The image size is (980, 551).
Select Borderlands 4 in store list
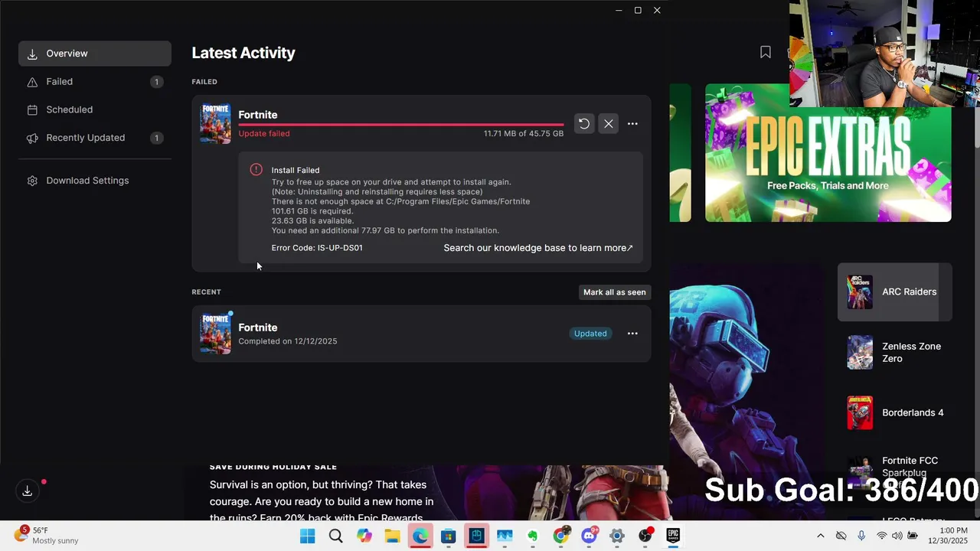[894, 412]
